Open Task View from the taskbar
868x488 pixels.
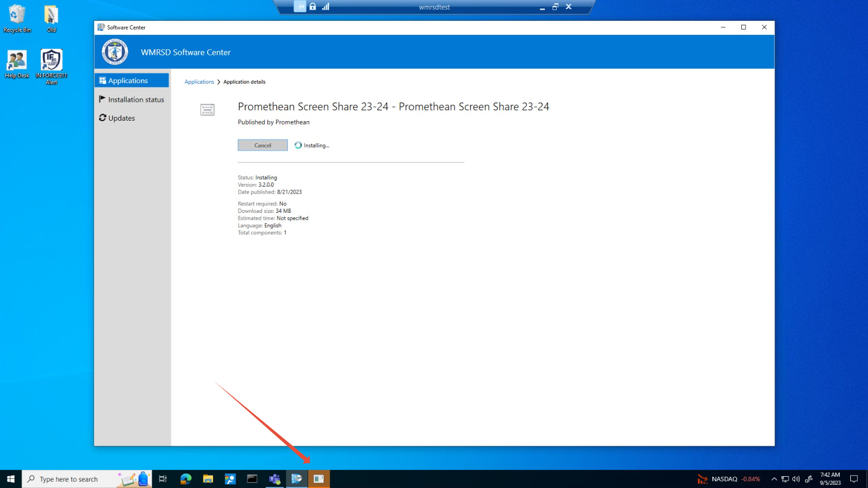pyautogui.click(x=163, y=479)
